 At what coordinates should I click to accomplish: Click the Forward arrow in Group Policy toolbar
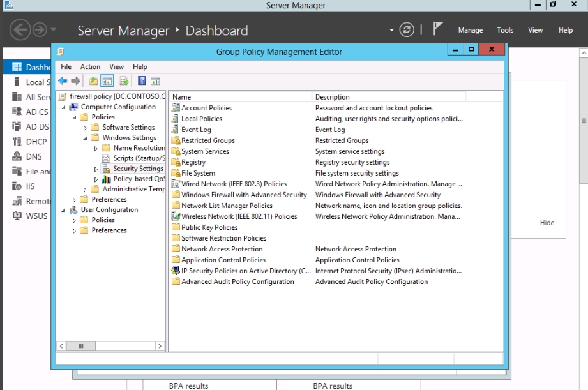(76, 80)
